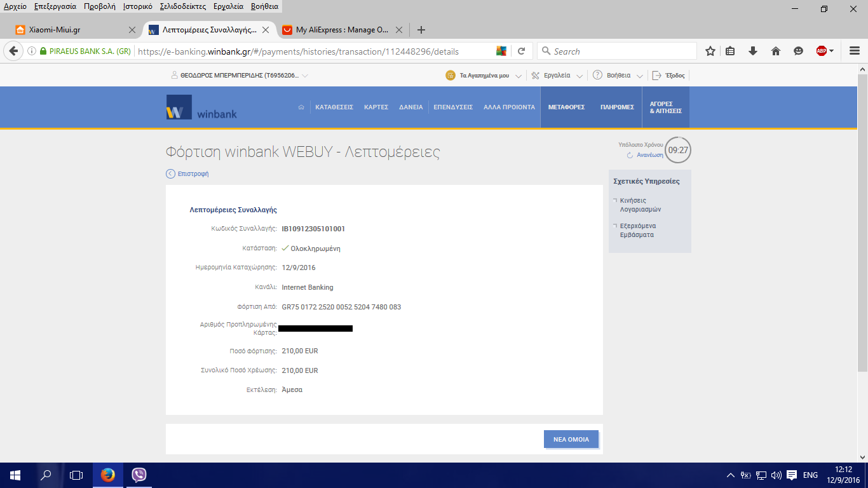Open the ΚΑΤΑΘΕΣΕΙΣ menu

[334, 107]
